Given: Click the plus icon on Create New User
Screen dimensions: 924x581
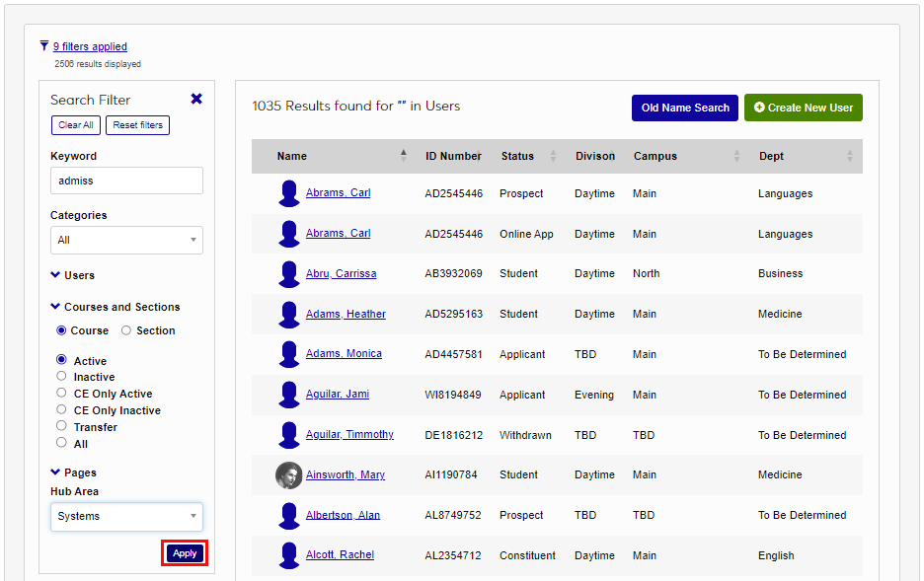Looking at the screenshot, I should tap(758, 106).
